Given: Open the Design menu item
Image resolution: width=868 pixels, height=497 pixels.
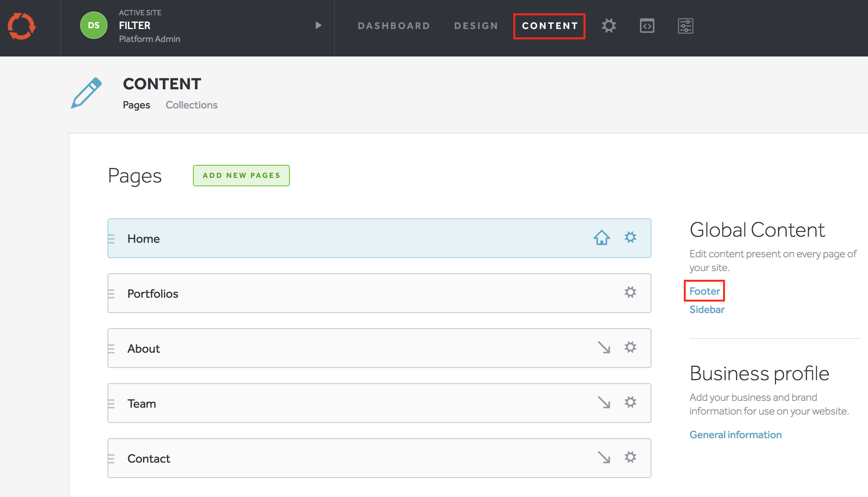Looking at the screenshot, I should (476, 26).
